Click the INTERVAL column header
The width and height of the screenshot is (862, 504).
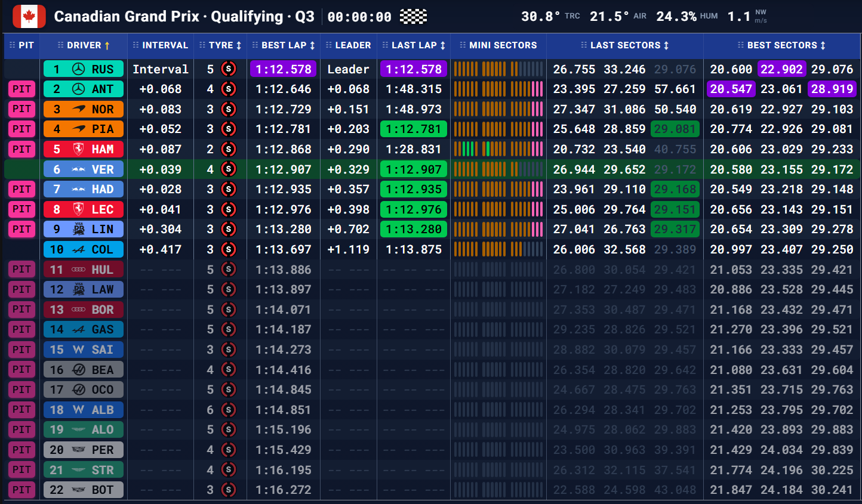(x=160, y=45)
